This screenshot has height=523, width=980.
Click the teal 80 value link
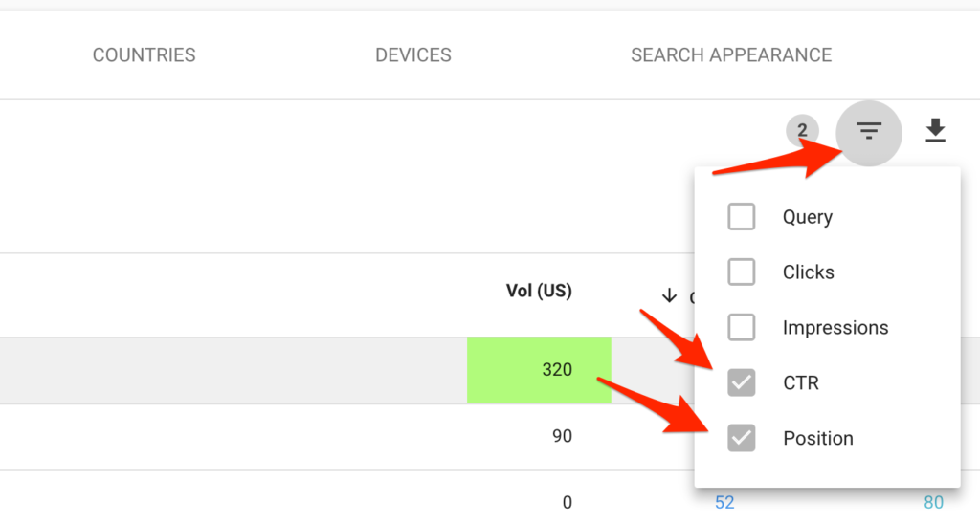click(933, 502)
